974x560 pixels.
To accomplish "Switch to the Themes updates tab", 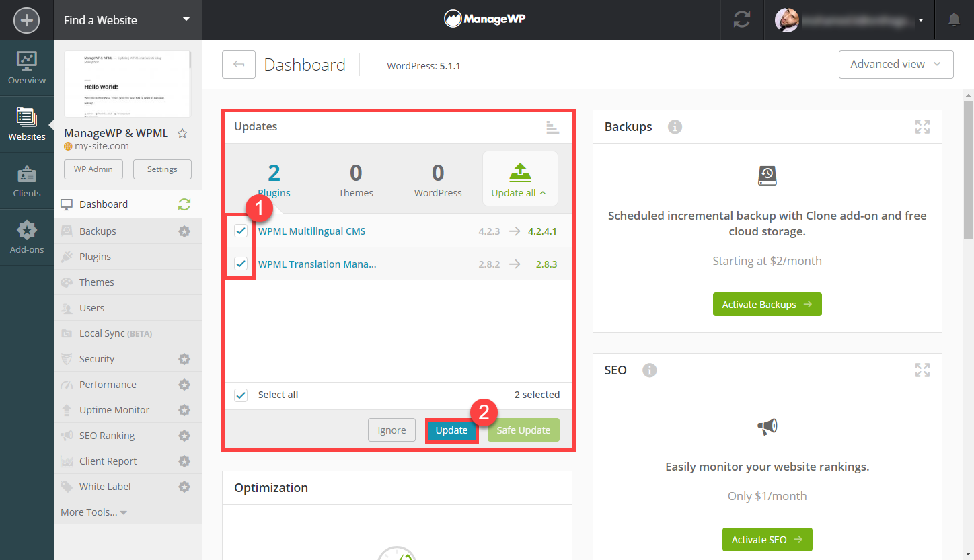I will [356, 179].
